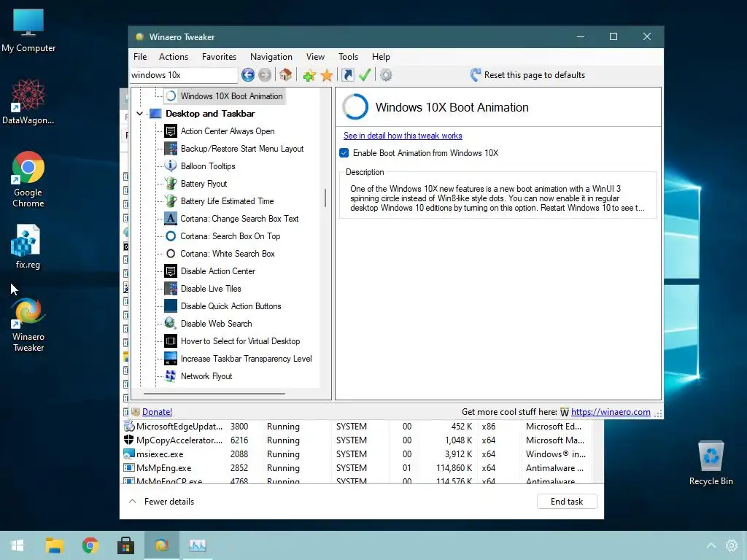Click the Donate! link
This screenshot has width=747, height=560.
point(157,412)
